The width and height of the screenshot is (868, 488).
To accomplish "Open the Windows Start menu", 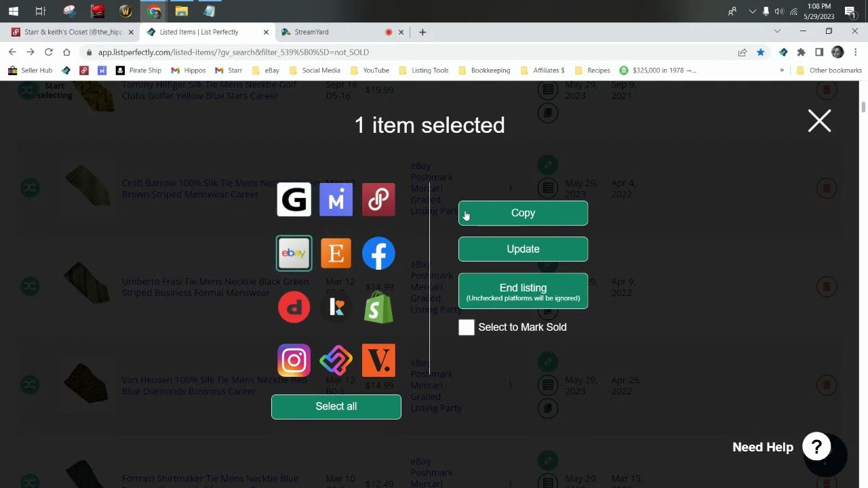I will point(13,11).
